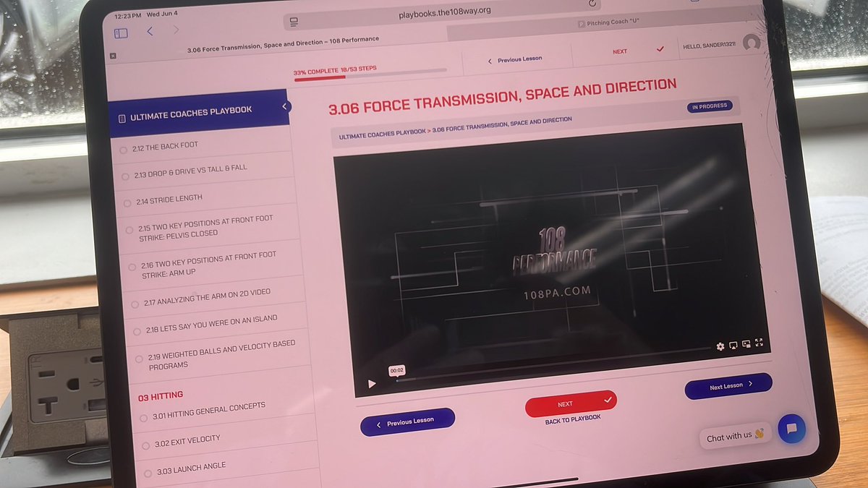Mark the circle for 2.12 The Back Foot
Screen dimensions: 868x488
click(124, 150)
